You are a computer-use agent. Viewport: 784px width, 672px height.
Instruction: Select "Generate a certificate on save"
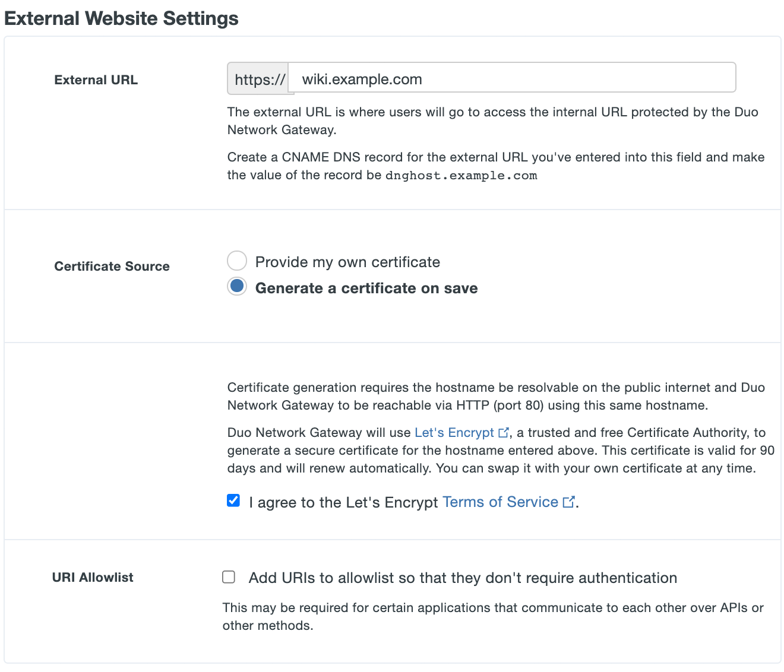pyautogui.click(x=236, y=286)
